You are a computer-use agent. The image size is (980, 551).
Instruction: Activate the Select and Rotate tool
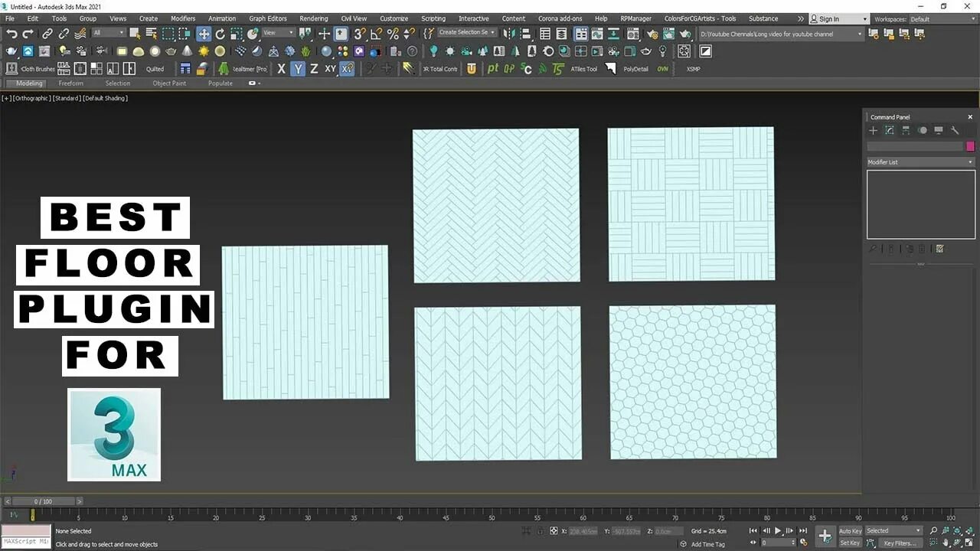tap(220, 33)
